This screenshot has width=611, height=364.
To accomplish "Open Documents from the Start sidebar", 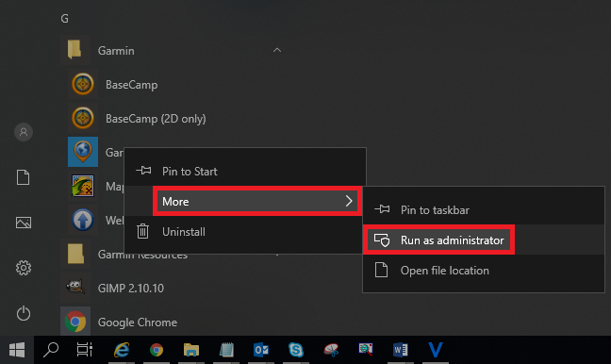I will coord(23,177).
